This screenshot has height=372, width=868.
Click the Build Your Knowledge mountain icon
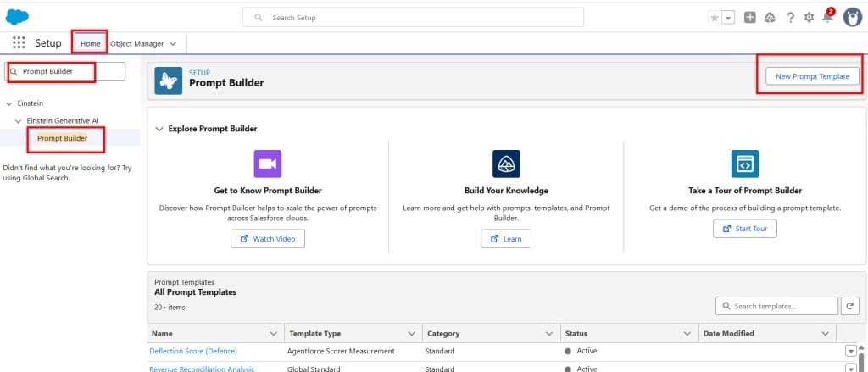(507, 164)
